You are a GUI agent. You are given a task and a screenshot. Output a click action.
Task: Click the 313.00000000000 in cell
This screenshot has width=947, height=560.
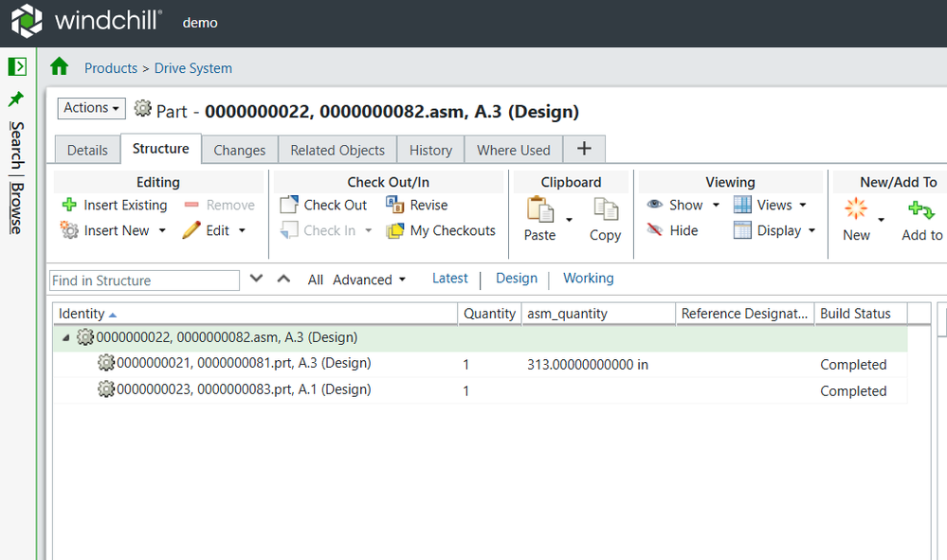pyautogui.click(x=588, y=365)
